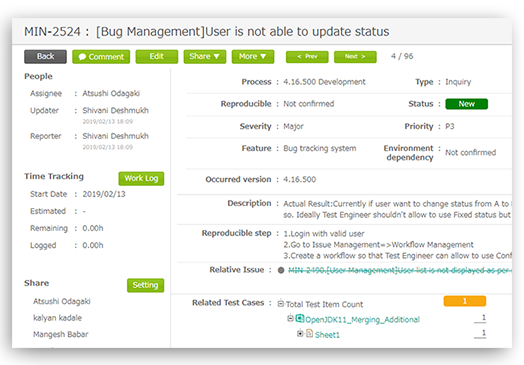Open OpenJDK11_Merging_Additional test file link
This screenshot has width=524, height=365.
pyautogui.click(x=362, y=320)
